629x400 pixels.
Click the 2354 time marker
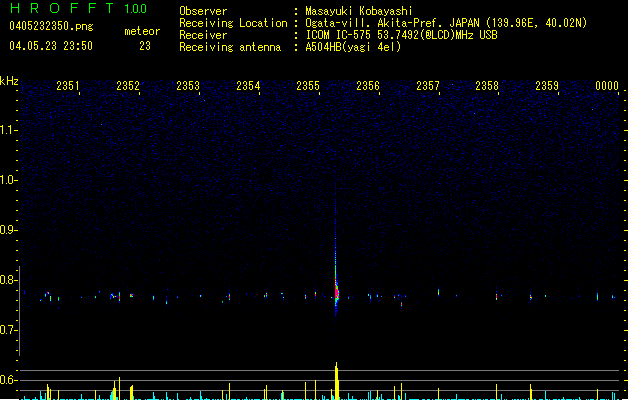pyautogui.click(x=248, y=85)
